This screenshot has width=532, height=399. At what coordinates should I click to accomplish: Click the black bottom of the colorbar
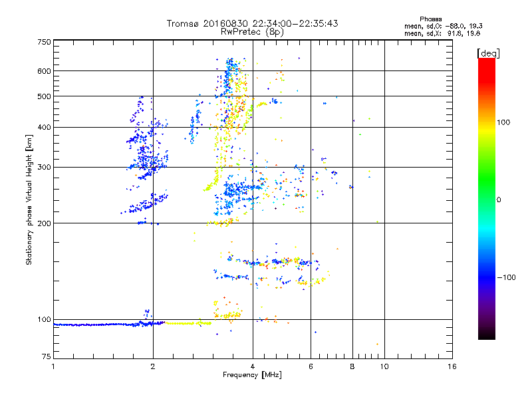tap(487, 334)
